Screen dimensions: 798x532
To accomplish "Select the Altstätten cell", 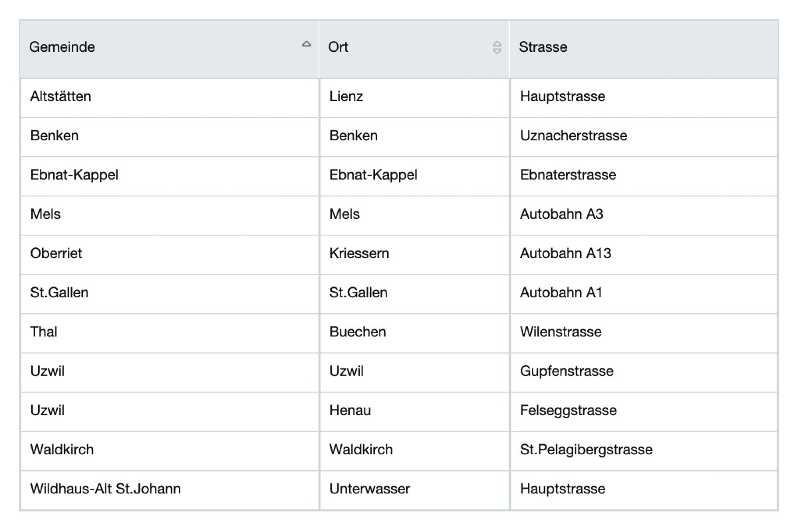I will 61,96.
